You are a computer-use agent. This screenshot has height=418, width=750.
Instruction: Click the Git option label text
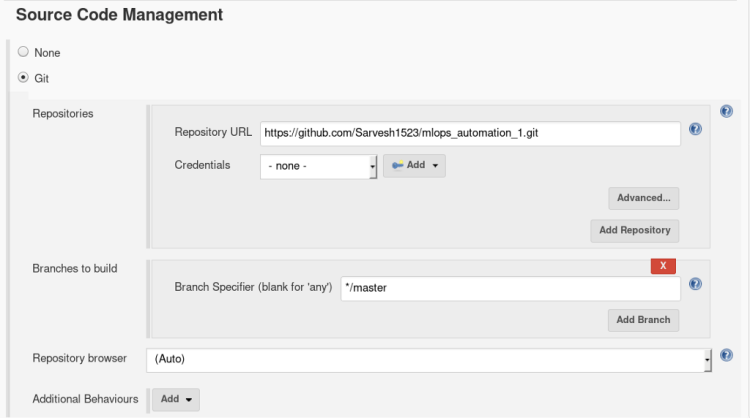[42, 78]
